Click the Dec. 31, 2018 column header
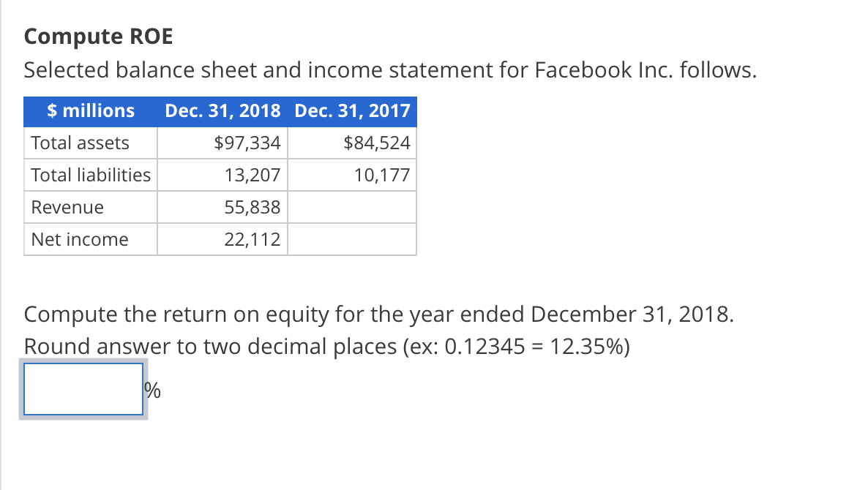Image resolution: width=868 pixels, height=490 pixels. click(x=222, y=111)
